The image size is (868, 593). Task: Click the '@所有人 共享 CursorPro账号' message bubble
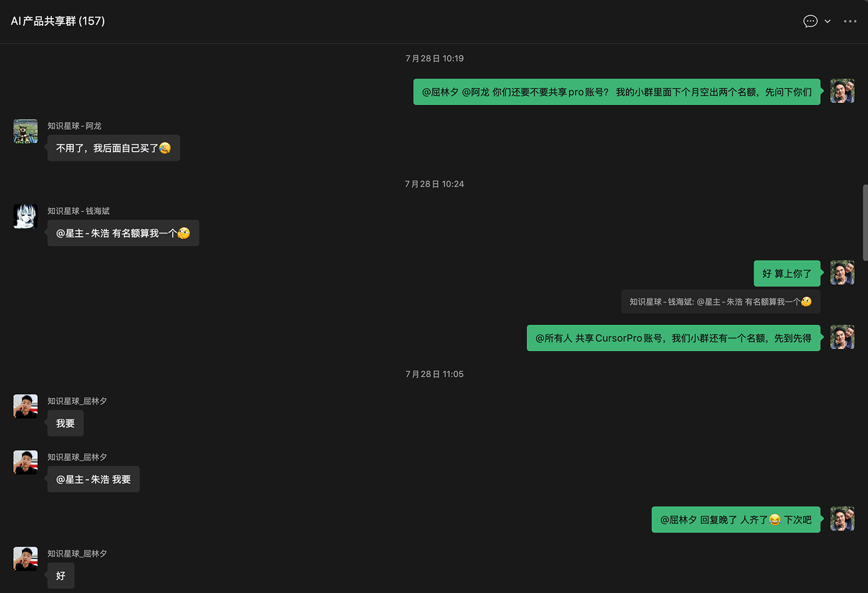(674, 338)
